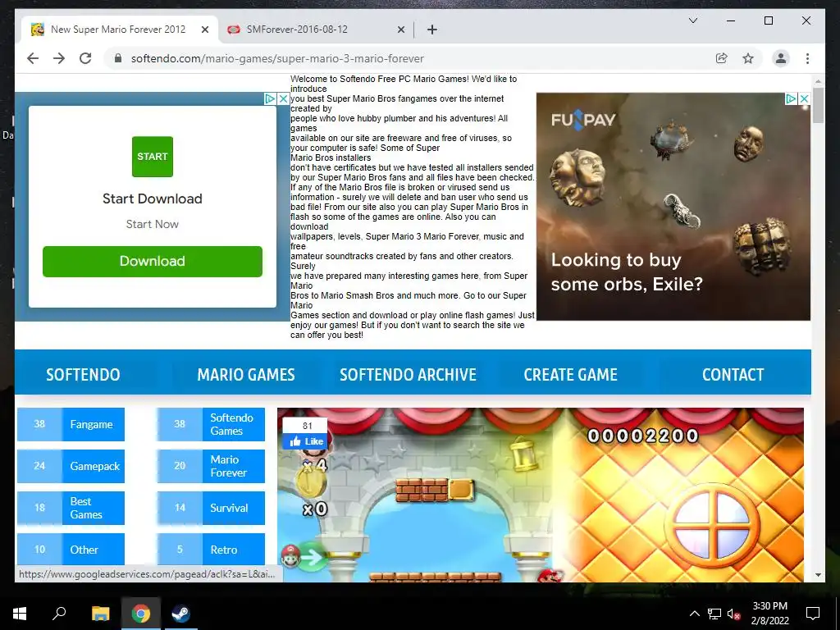Share this page using address bar icon
Viewport: 840px width, 630px height.
click(722, 58)
